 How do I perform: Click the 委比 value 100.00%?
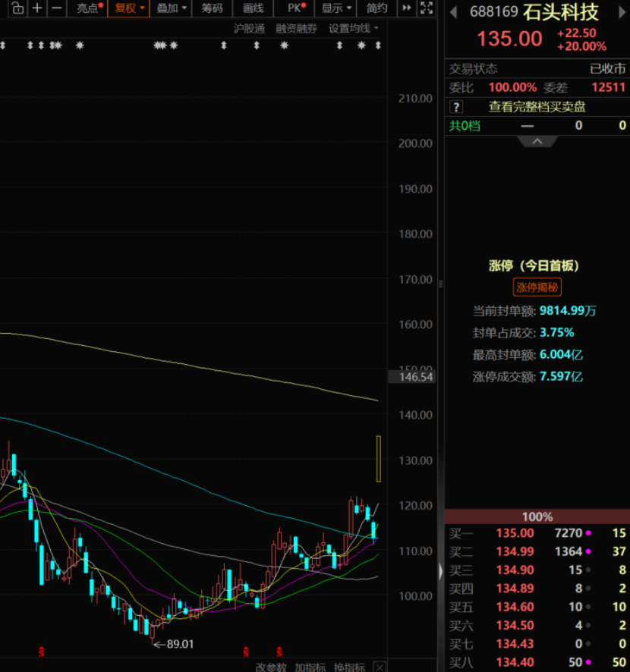(x=512, y=87)
